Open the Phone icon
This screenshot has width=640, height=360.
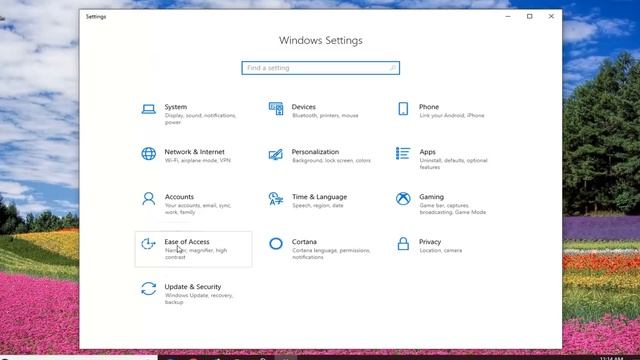(403, 109)
